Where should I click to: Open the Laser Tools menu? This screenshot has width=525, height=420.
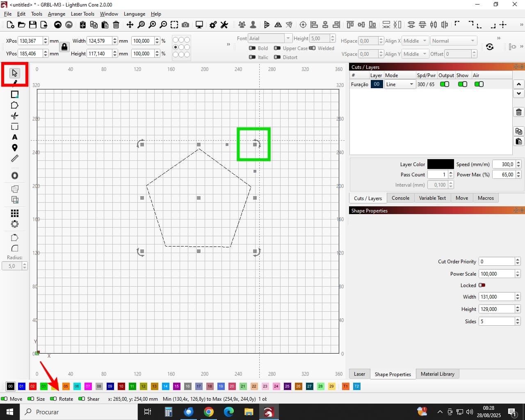point(82,14)
